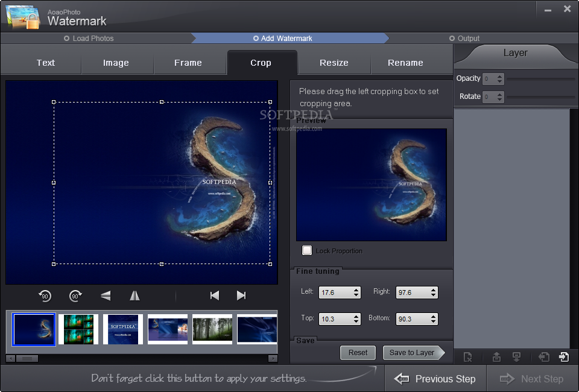Click the bottom-right crop box handle
Screen dimensions: 579x392
click(x=270, y=264)
